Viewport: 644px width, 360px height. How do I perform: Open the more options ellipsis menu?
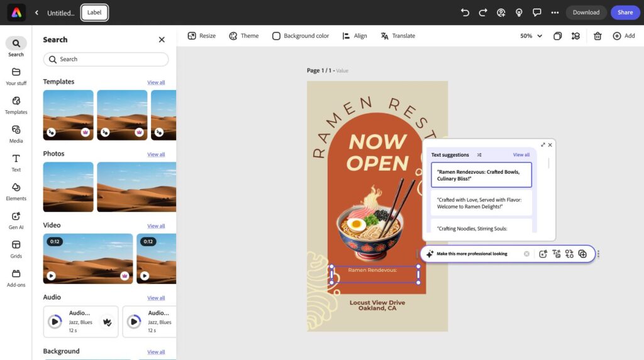[x=555, y=13]
